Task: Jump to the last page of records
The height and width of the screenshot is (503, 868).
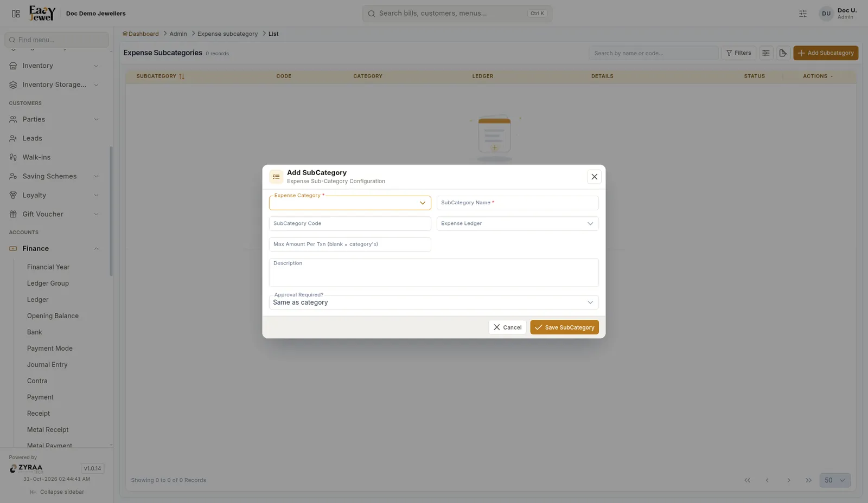Action: (808, 480)
